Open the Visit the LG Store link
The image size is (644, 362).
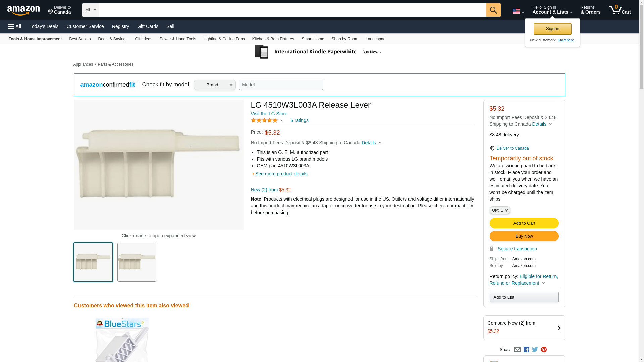click(269, 114)
